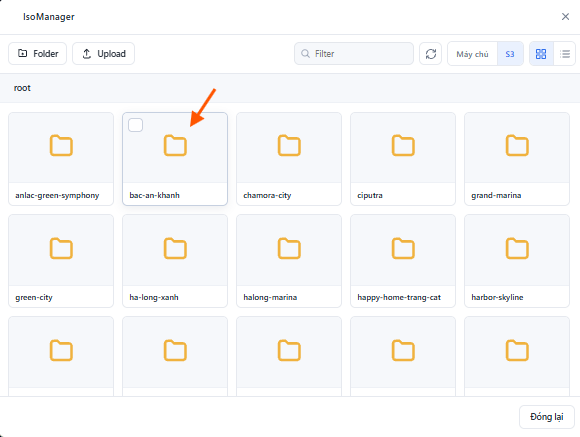The width and height of the screenshot is (580, 437).
Task: Click the Đóng lại button
Action: (547, 417)
